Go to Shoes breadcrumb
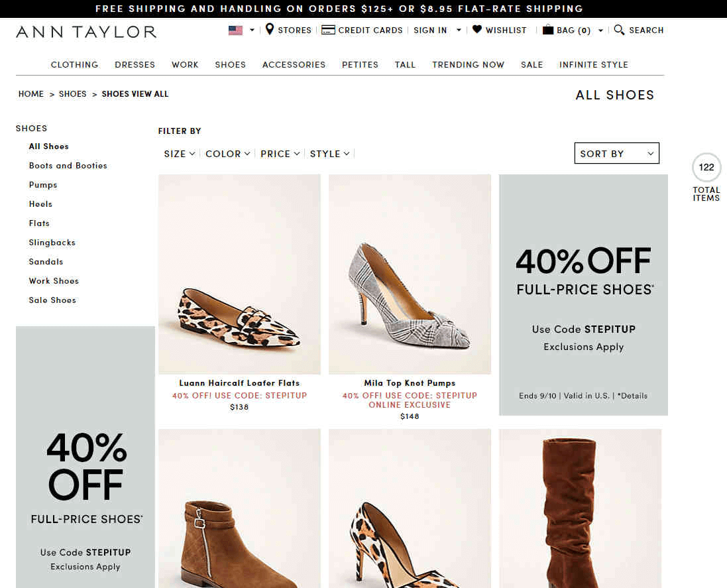The width and height of the screenshot is (727, 588). pyautogui.click(x=73, y=94)
